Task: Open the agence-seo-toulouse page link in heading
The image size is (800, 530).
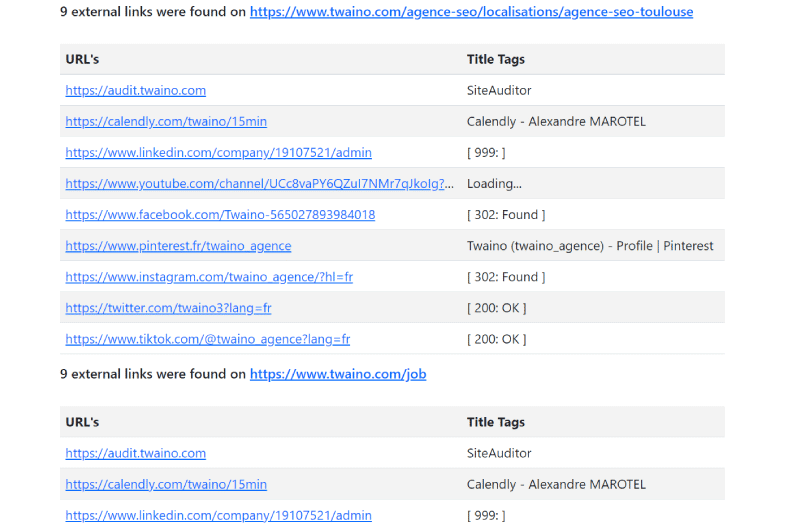Action: 471,12
